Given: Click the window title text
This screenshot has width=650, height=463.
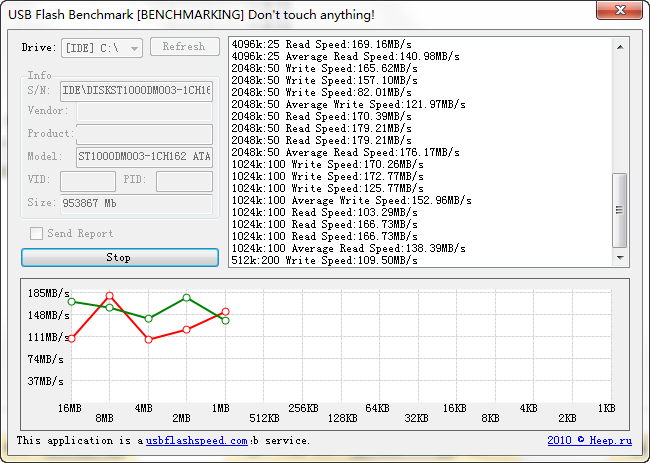Looking at the screenshot, I should tap(191, 15).
